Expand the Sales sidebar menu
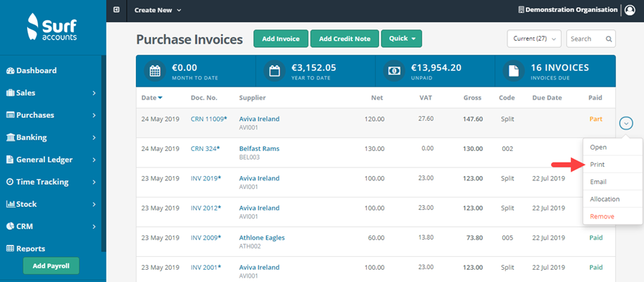This screenshot has width=644, height=282. pyautogui.click(x=52, y=93)
